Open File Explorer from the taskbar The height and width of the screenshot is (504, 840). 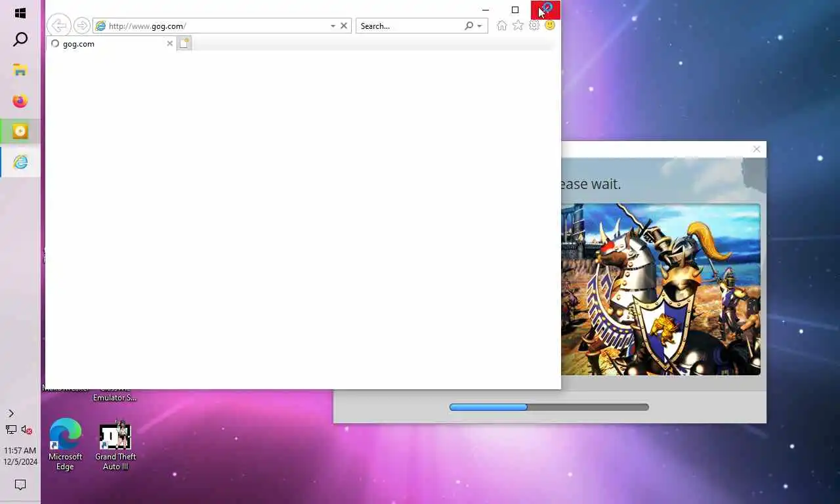(x=20, y=70)
